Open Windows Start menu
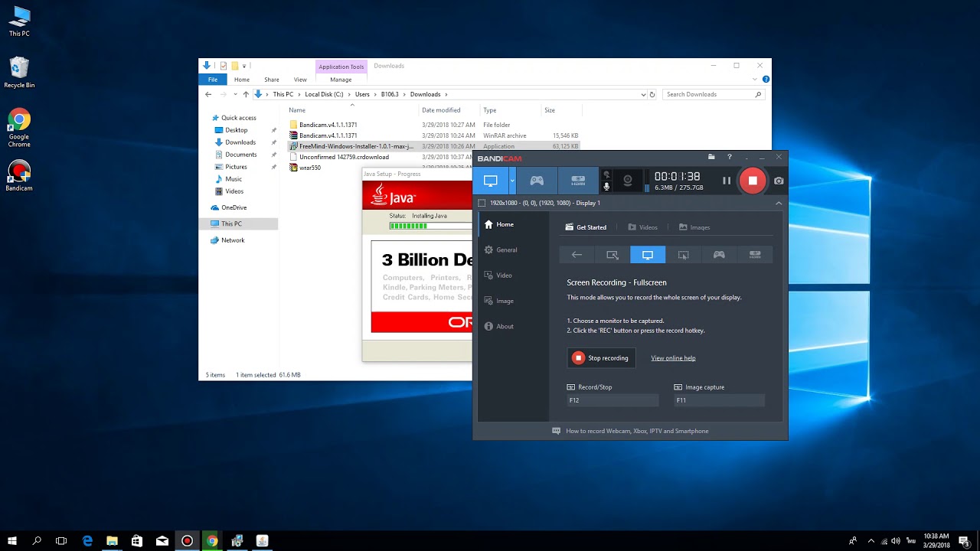Viewport: 980px width, 551px height. point(12,540)
